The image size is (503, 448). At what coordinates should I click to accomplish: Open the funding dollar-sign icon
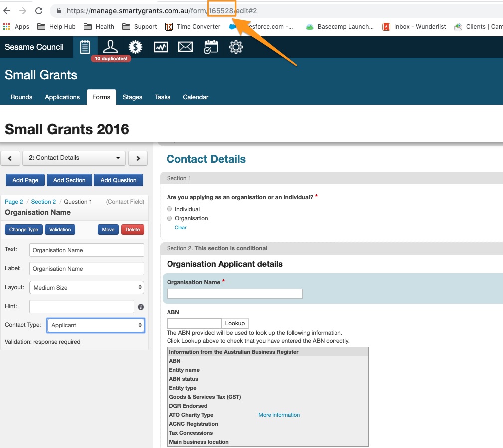click(135, 47)
